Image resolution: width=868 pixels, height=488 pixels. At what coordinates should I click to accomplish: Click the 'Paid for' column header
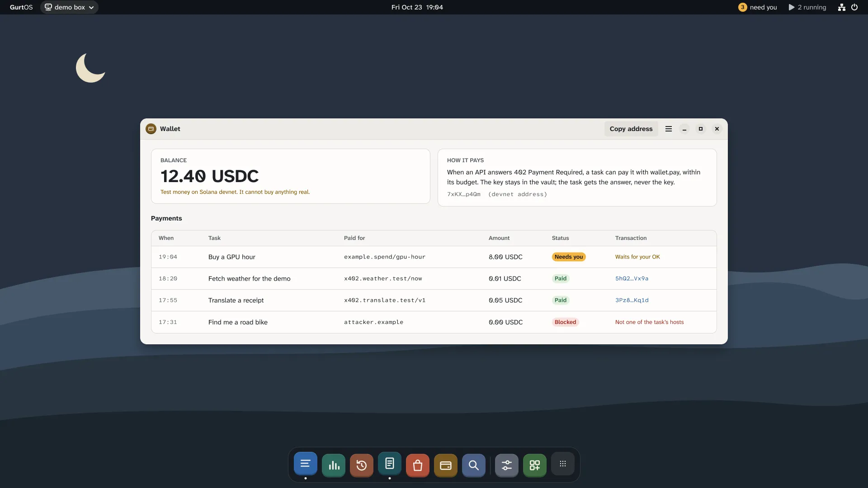click(354, 238)
